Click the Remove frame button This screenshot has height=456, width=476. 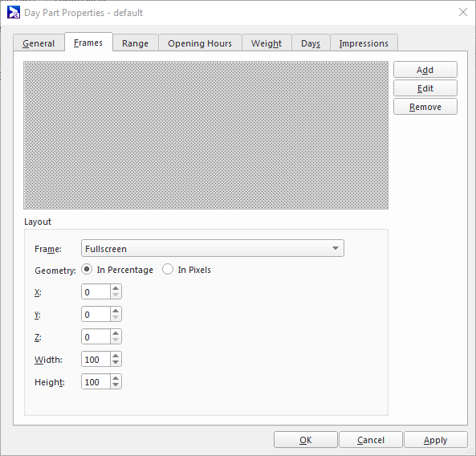(x=425, y=107)
